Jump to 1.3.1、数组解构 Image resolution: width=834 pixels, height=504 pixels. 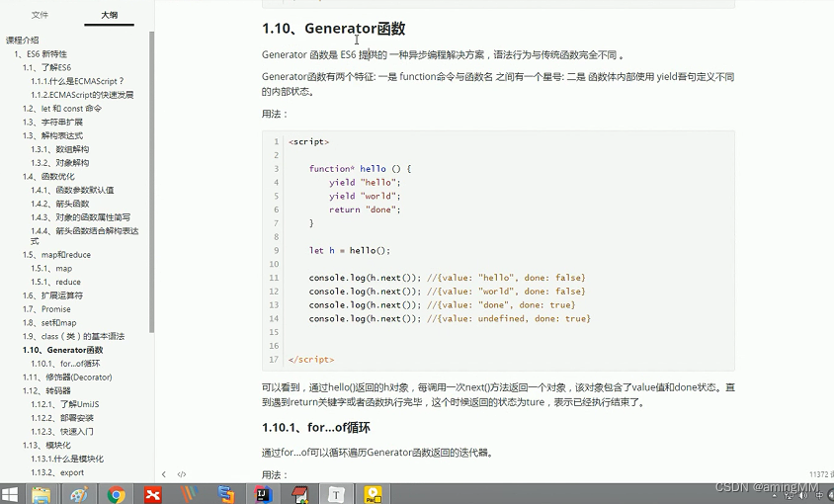[x=60, y=149]
